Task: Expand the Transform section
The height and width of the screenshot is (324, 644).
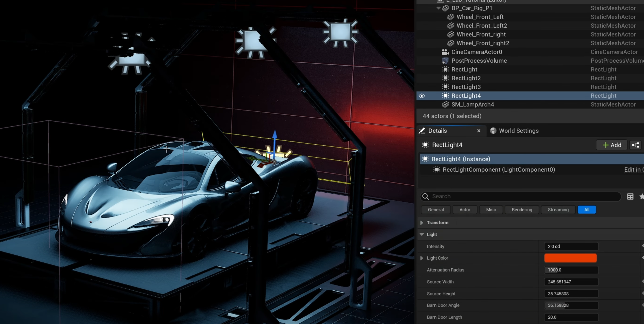Action: click(x=422, y=223)
